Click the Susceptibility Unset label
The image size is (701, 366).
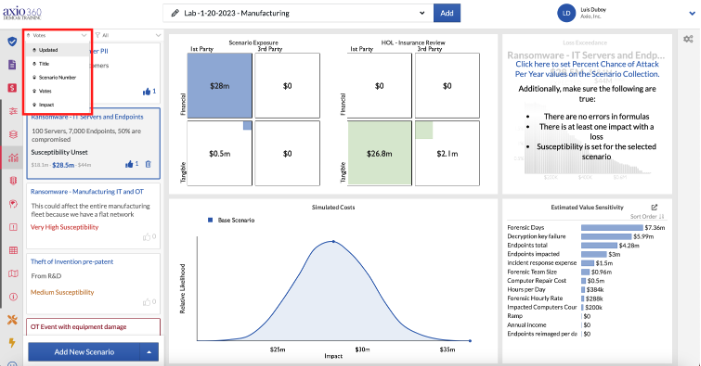[59, 152]
